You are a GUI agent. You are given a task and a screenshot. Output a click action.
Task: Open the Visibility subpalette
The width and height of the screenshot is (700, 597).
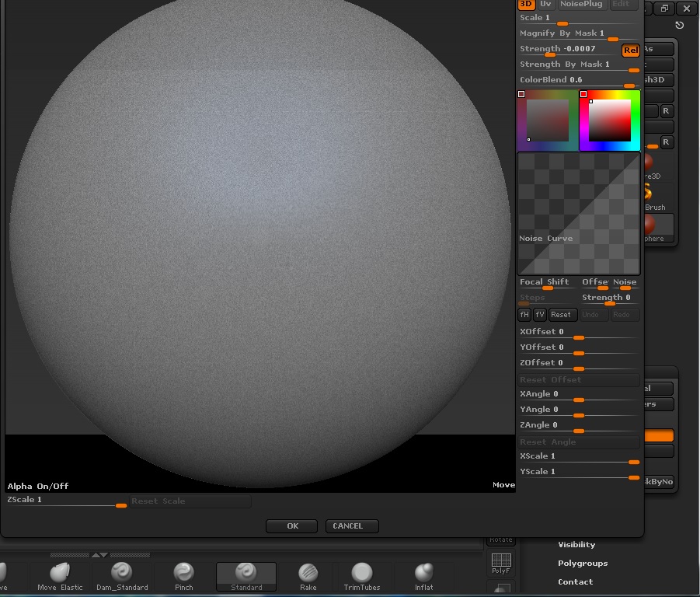(576, 544)
